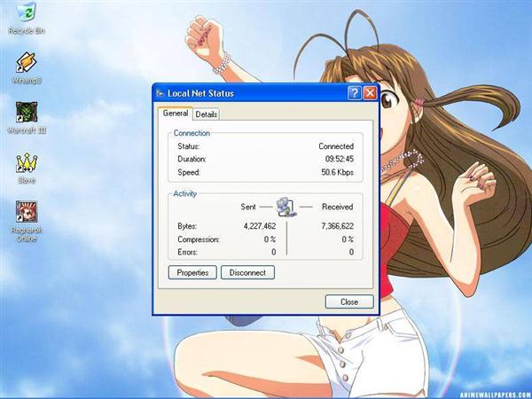This screenshot has height=399, width=532.
Task: Click the Compression: label
Action: pos(199,239)
